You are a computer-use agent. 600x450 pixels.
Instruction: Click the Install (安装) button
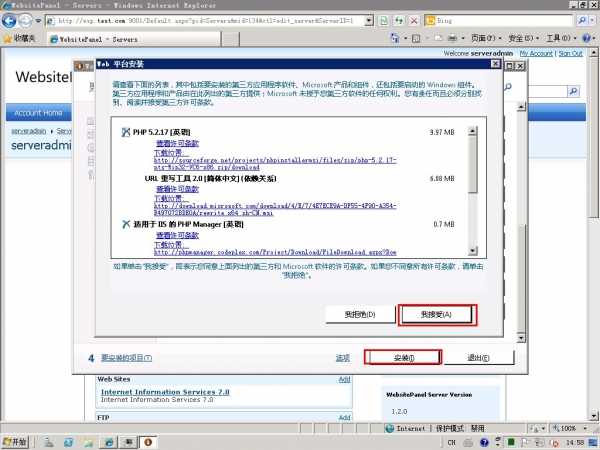tap(403, 358)
